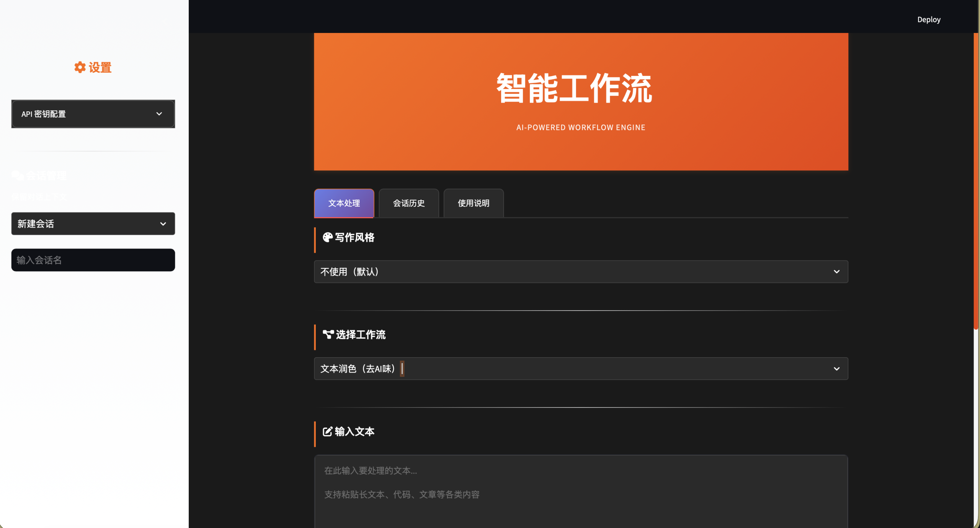
Task: Click the pencil edit icon beside 输入文本
Action: click(327, 432)
